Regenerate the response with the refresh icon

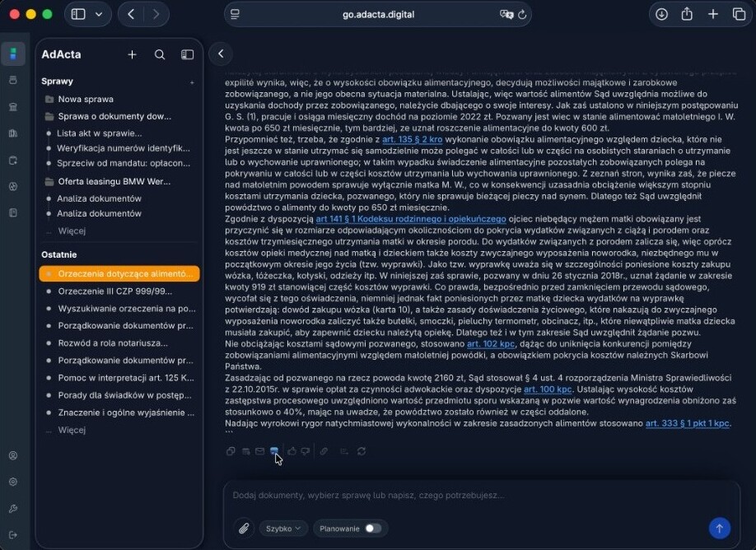tap(362, 451)
